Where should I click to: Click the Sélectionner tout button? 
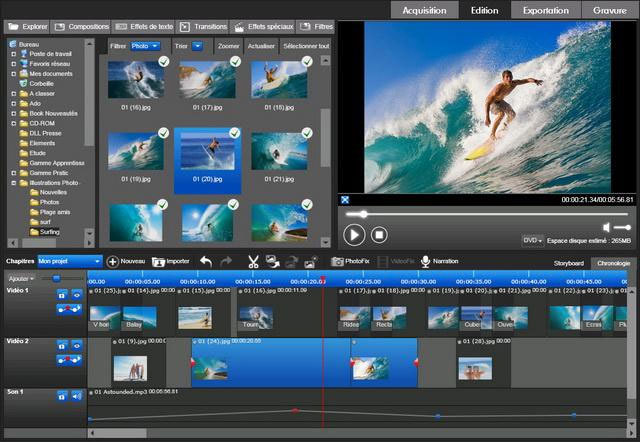[x=306, y=46]
